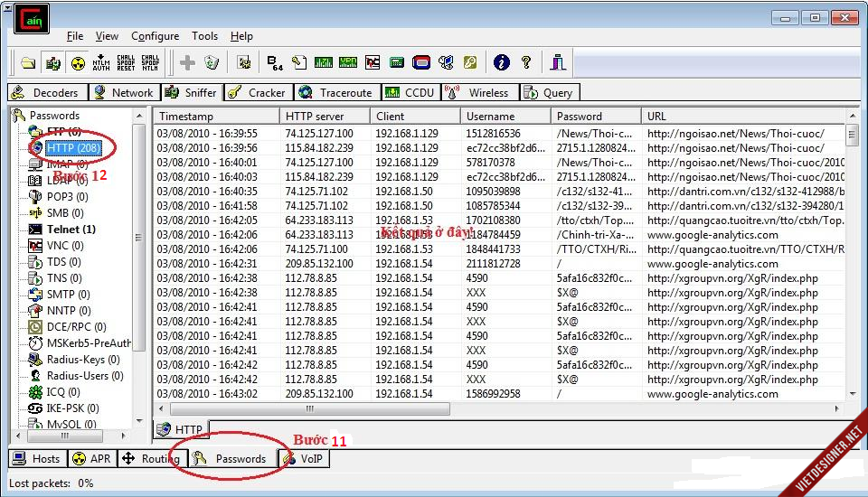The image size is (868, 497).
Task: Click the table's horizontal scrollbar thumb
Action: (x=310, y=409)
